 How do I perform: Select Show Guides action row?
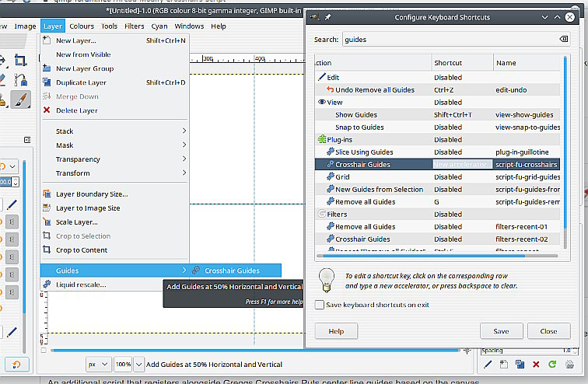(x=437, y=114)
